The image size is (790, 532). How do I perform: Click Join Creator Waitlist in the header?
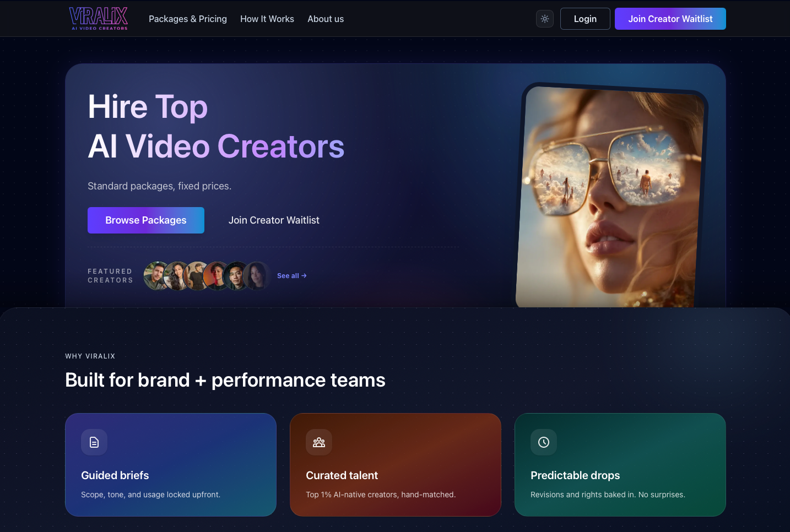coord(670,18)
